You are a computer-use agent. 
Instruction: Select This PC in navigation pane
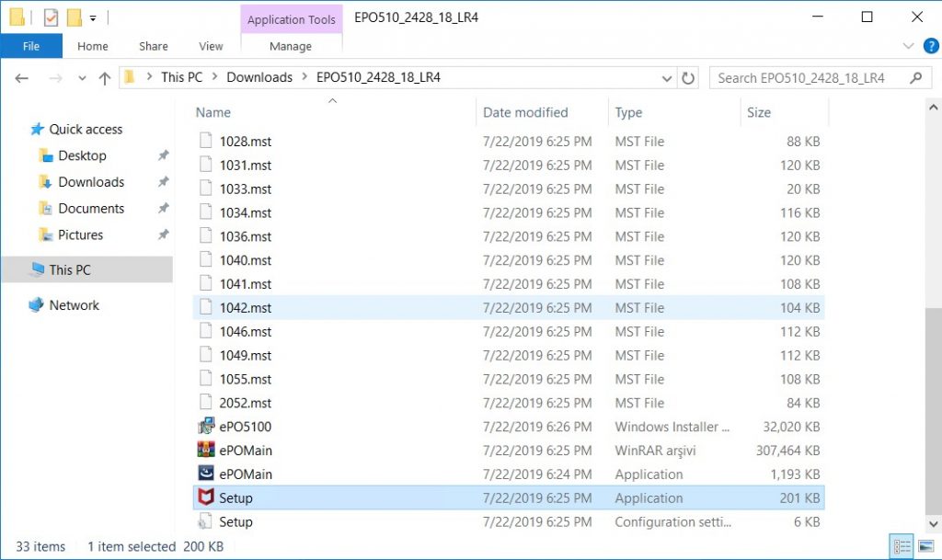click(86, 269)
